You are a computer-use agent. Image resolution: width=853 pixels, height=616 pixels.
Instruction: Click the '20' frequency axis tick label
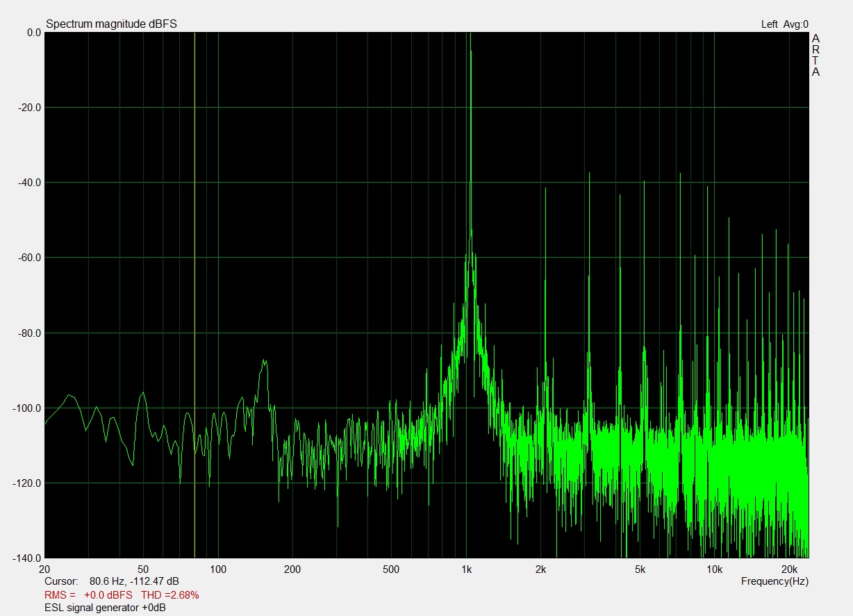pos(44,569)
